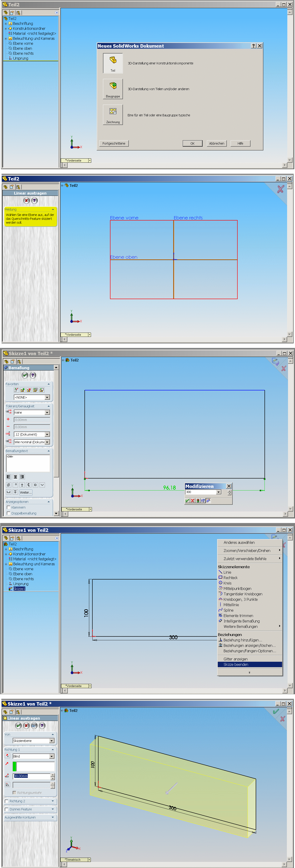
Task: Accept value with green check in Modifizieren
Action: click(187, 501)
